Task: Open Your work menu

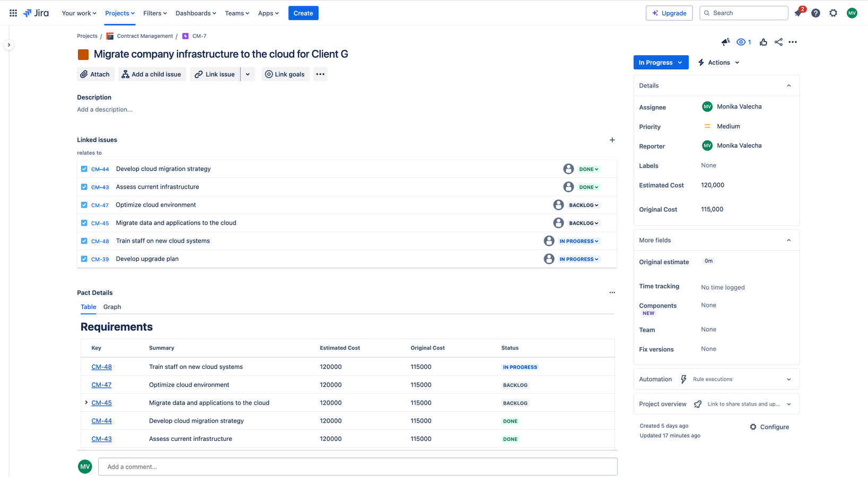Action: click(x=79, y=13)
